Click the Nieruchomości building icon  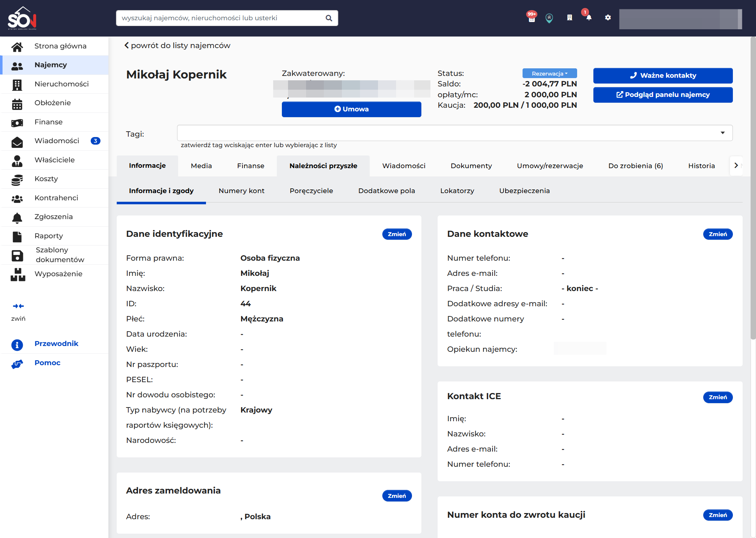17,84
